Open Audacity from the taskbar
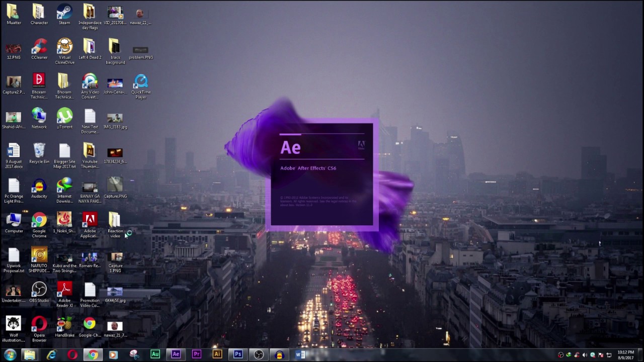 click(x=279, y=354)
